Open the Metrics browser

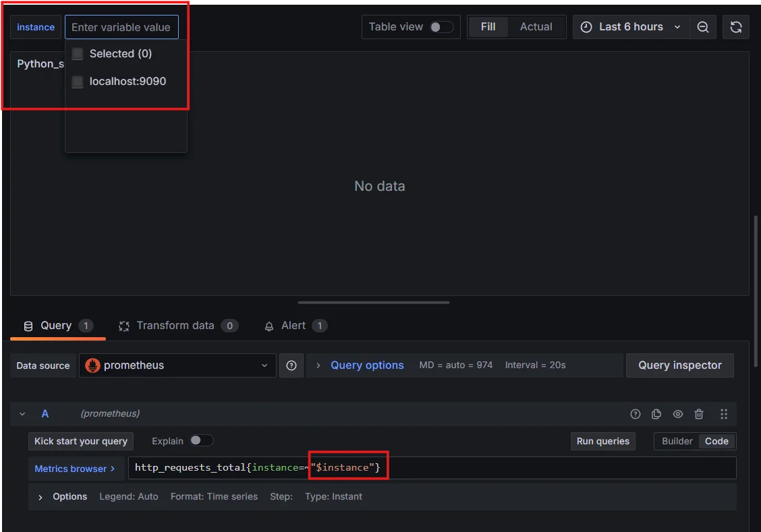76,469
